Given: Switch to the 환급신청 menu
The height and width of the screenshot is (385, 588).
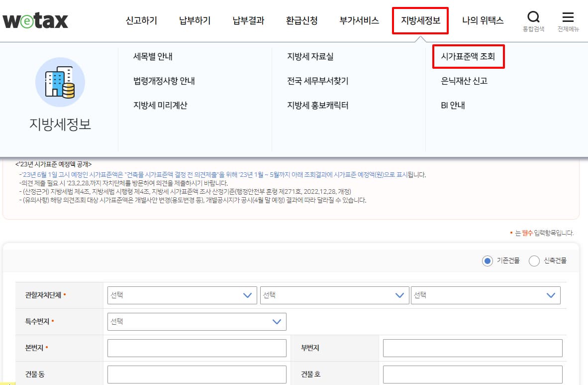Looking at the screenshot, I should coord(301,20).
